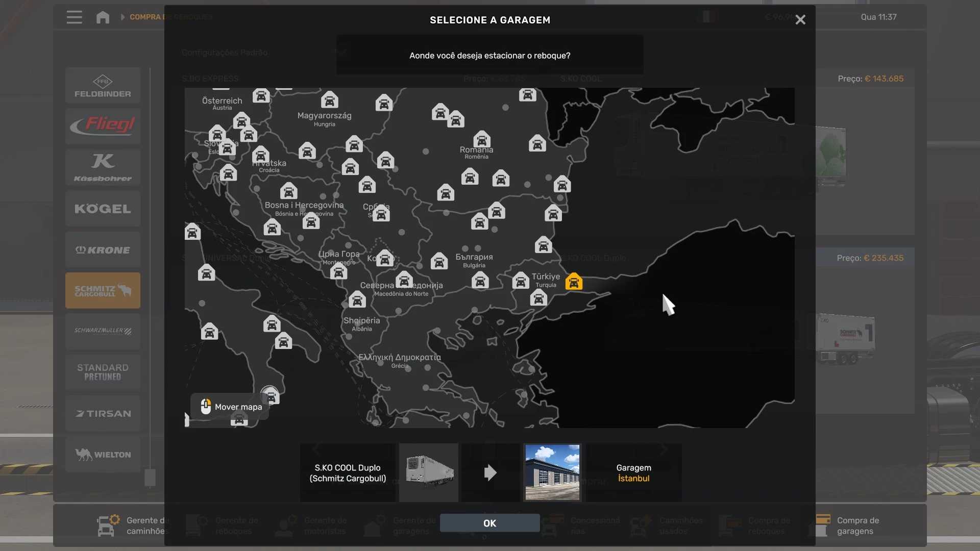
Task: Click the garage icon next to Türkiye label
Action: click(x=521, y=281)
